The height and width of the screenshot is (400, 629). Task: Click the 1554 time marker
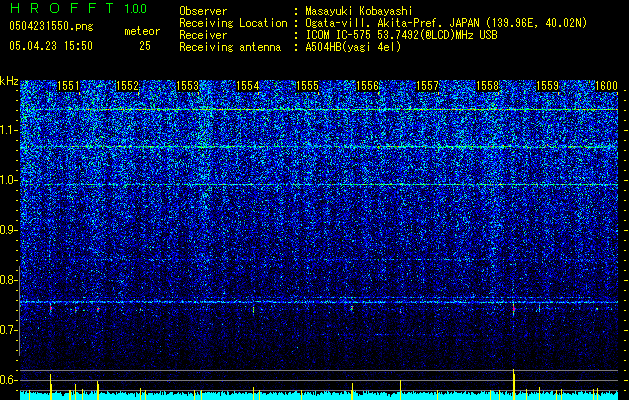(248, 86)
